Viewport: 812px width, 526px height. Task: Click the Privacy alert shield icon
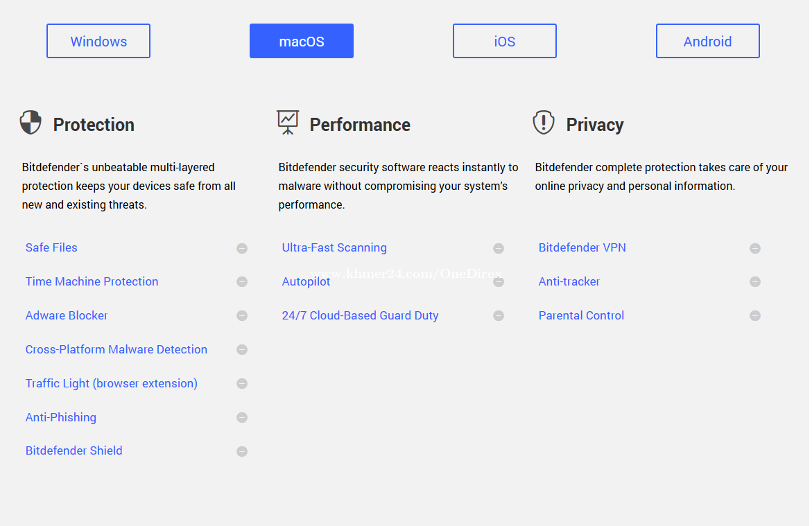tap(544, 123)
